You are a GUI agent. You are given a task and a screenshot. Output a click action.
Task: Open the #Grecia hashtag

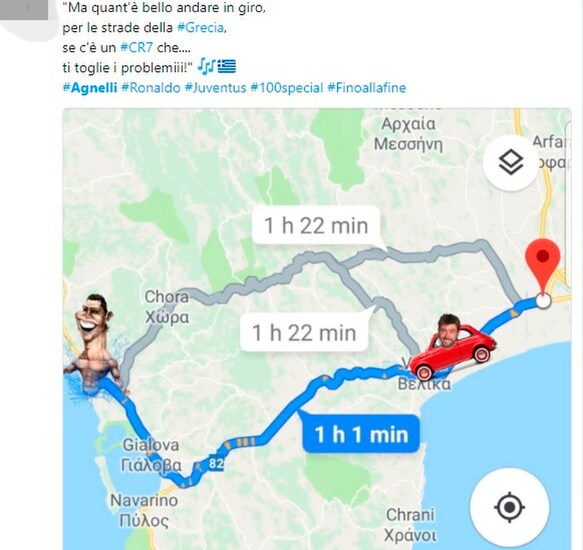pos(200,28)
